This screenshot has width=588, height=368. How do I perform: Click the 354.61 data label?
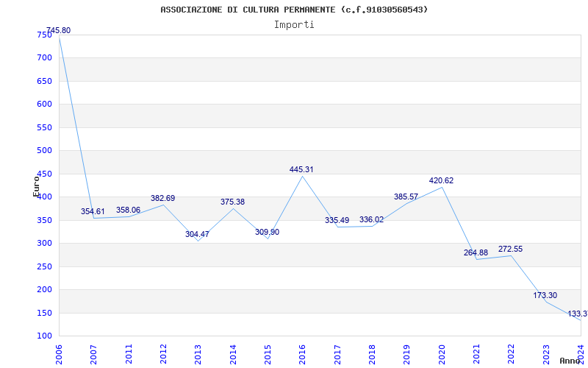pos(93,211)
